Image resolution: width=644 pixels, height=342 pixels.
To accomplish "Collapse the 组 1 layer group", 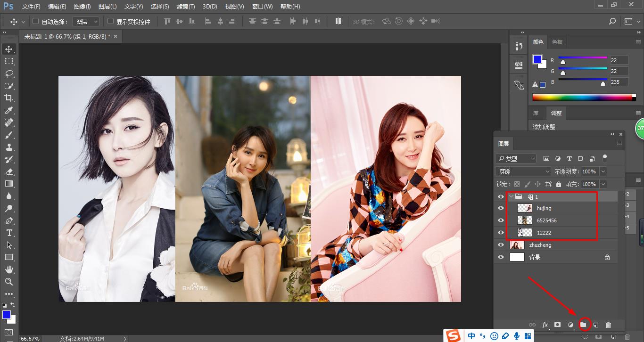I will coord(511,196).
